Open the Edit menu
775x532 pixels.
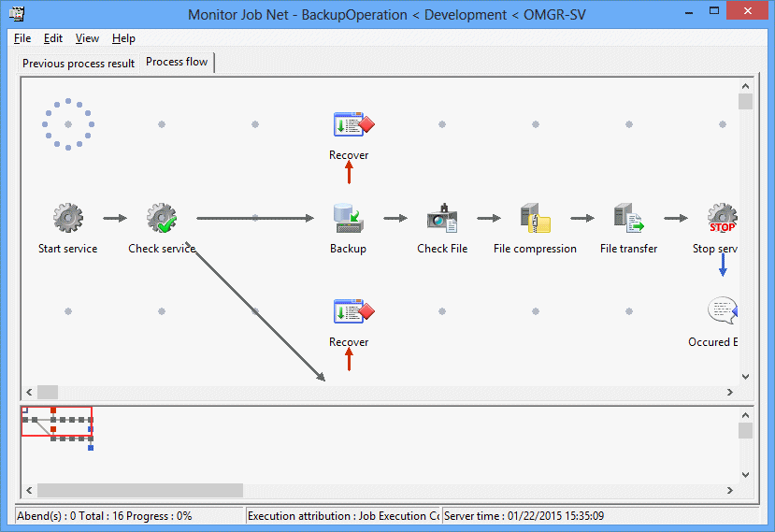point(53,38)
